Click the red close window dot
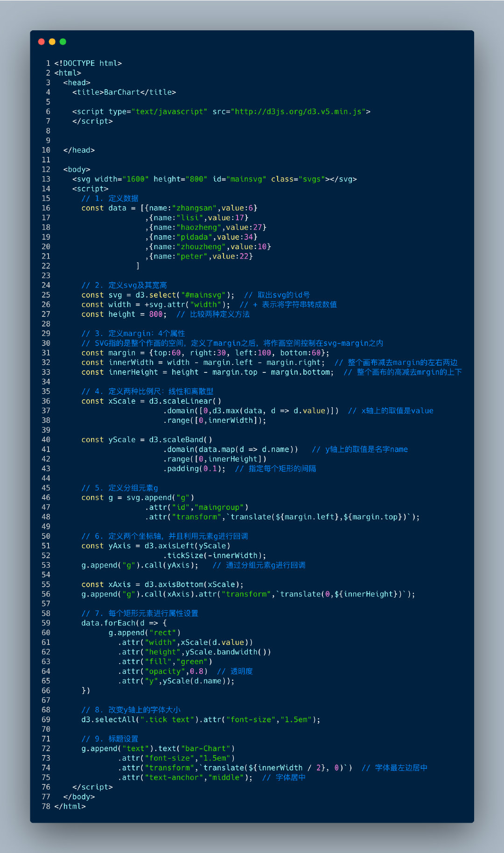 click(41, 42)
